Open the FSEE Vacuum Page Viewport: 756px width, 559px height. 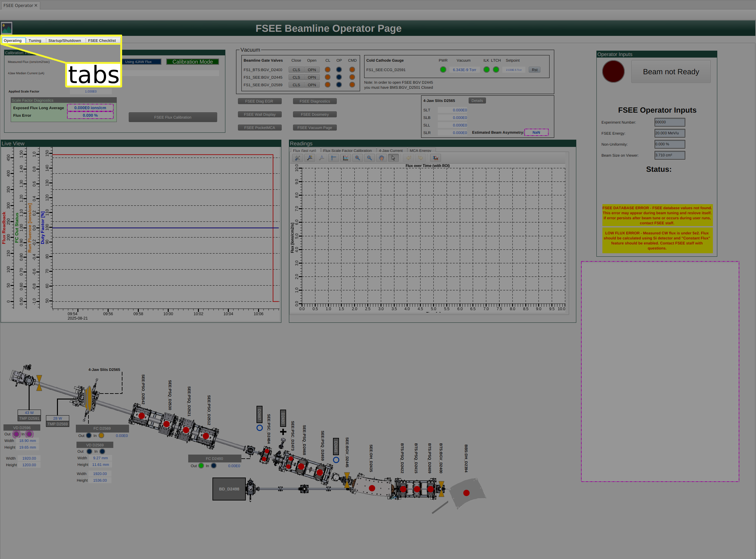pyautogui.click(x=314, y=128)
